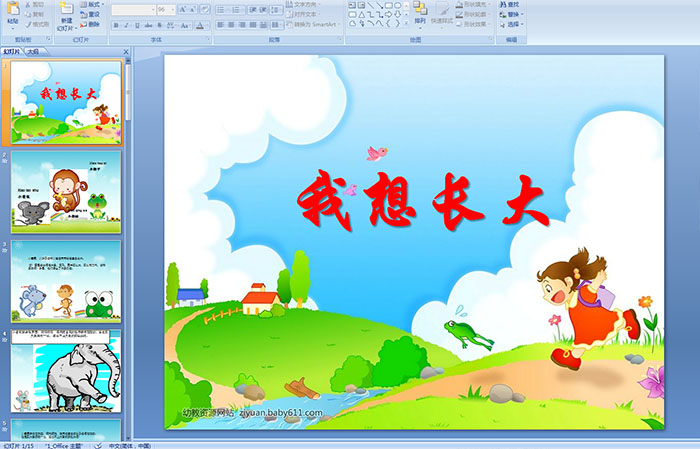Click Delete (删除) slide button
The image size is (700, 449).
(90, 25)
